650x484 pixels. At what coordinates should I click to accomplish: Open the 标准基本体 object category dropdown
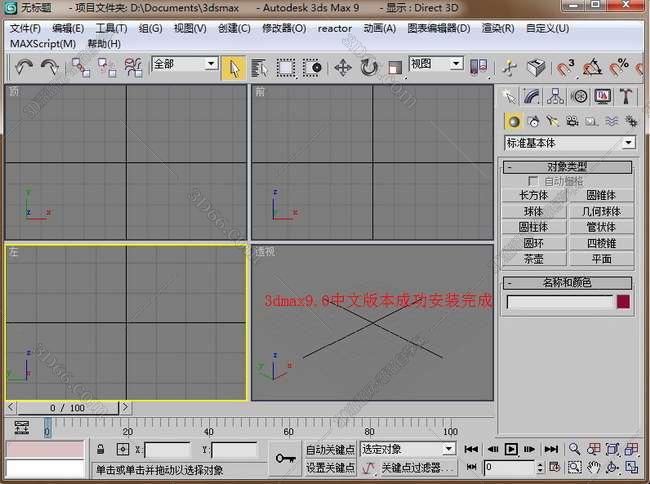pyautogui.click(x=570, y=143)
